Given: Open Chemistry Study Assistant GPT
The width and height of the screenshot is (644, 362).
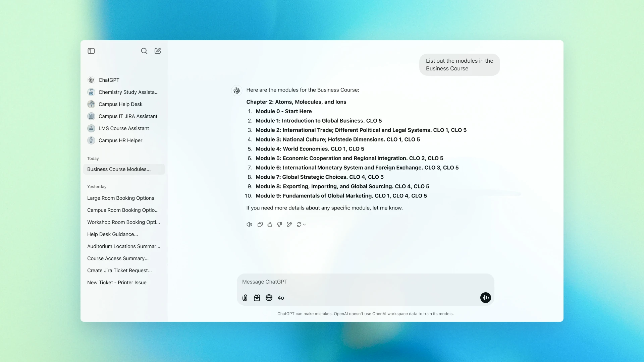Looking at the screenshot, I should pyautogui.click(x=124, y=92).
